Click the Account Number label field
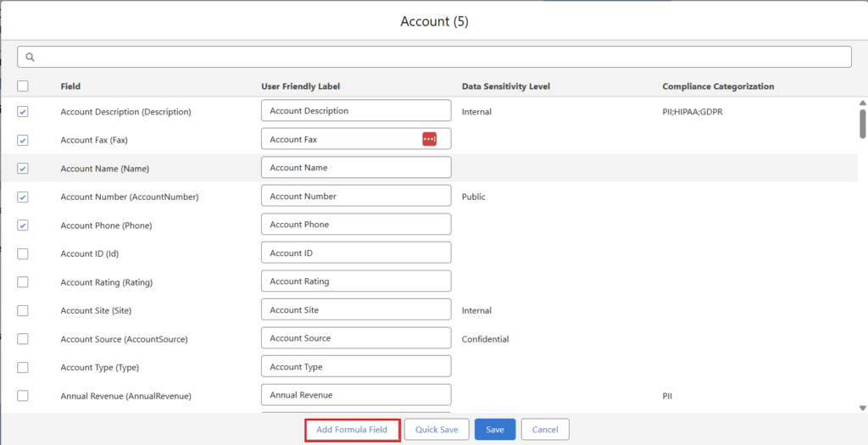Image resolution: width=868 pixels, height=445 pixels. (356, 197)
